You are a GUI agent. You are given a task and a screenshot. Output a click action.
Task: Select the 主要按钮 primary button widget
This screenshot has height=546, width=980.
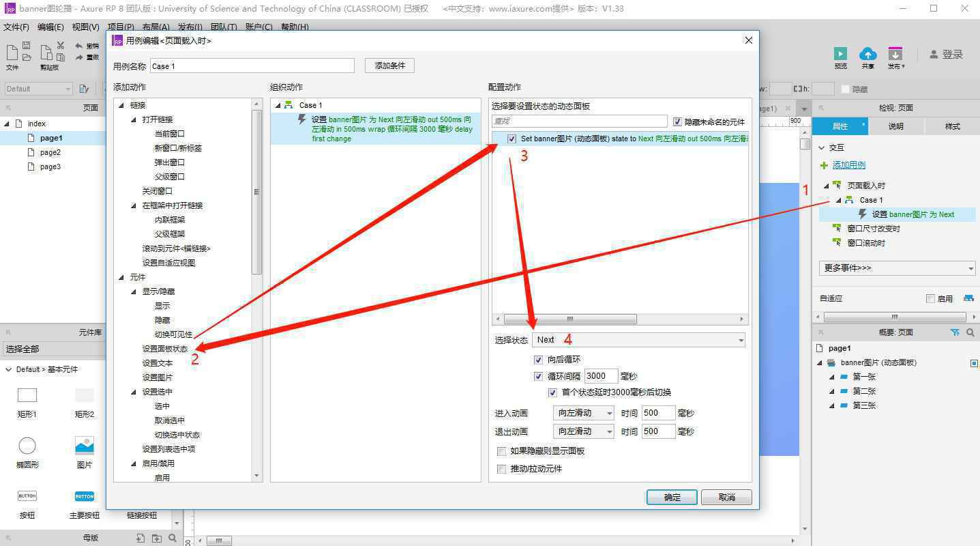(x=85, y=496)
